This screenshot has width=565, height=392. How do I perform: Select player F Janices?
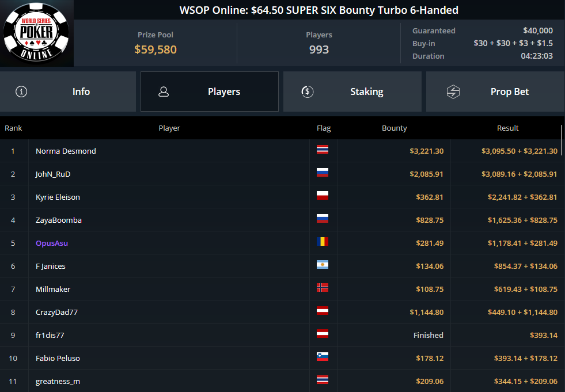[x=51, y=267]
